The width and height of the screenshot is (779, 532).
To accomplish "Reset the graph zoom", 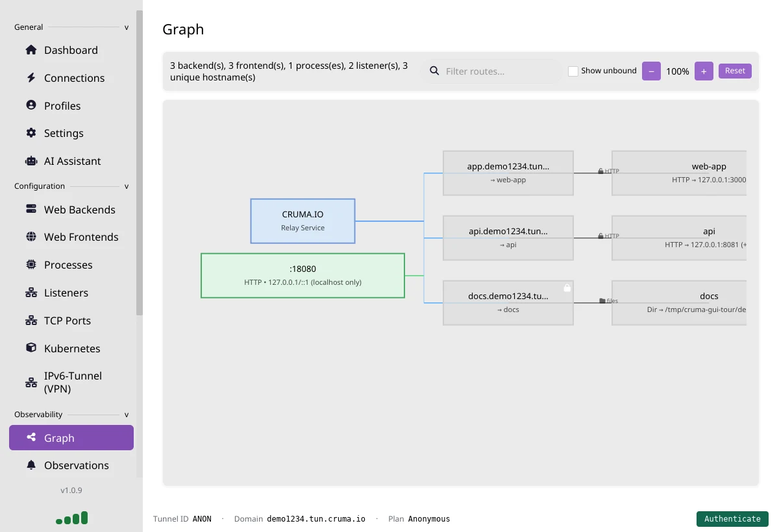I will pos(735,71).
